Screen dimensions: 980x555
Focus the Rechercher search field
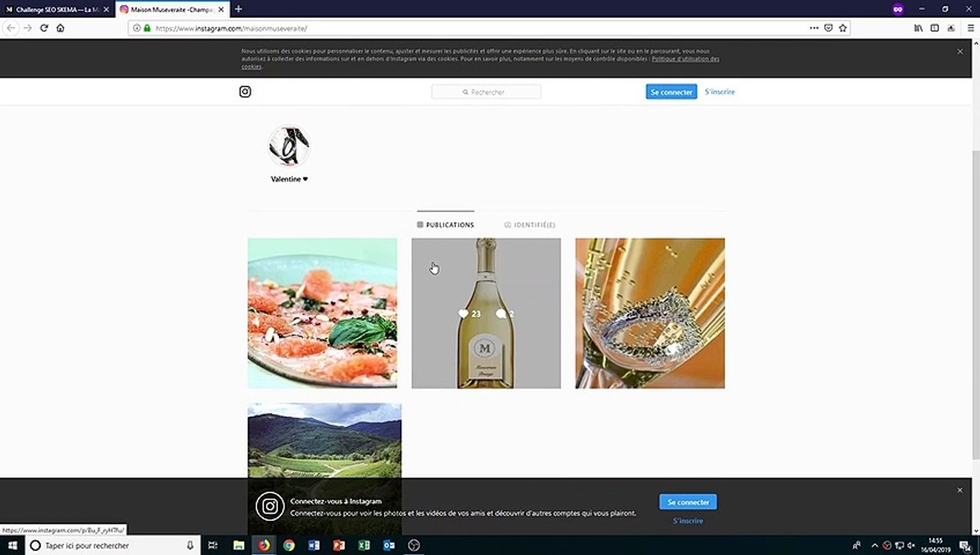tap(486, 92)
